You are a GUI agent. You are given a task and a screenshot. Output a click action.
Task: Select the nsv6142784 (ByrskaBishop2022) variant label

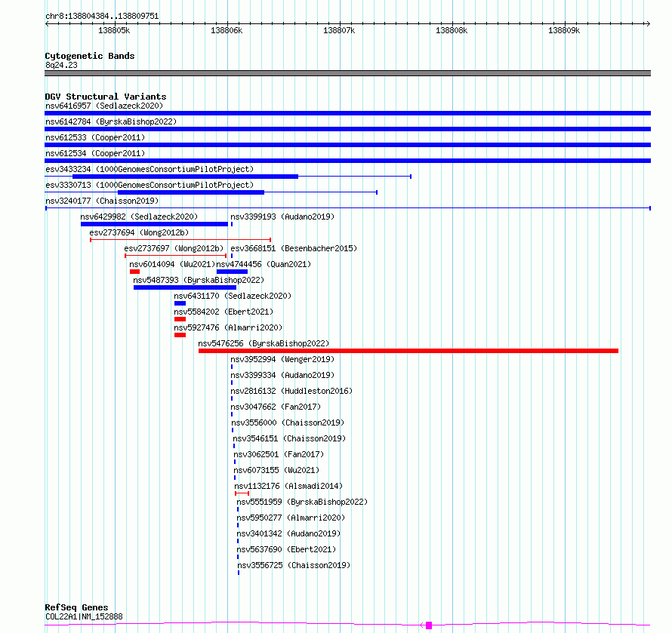coord(111,121)
